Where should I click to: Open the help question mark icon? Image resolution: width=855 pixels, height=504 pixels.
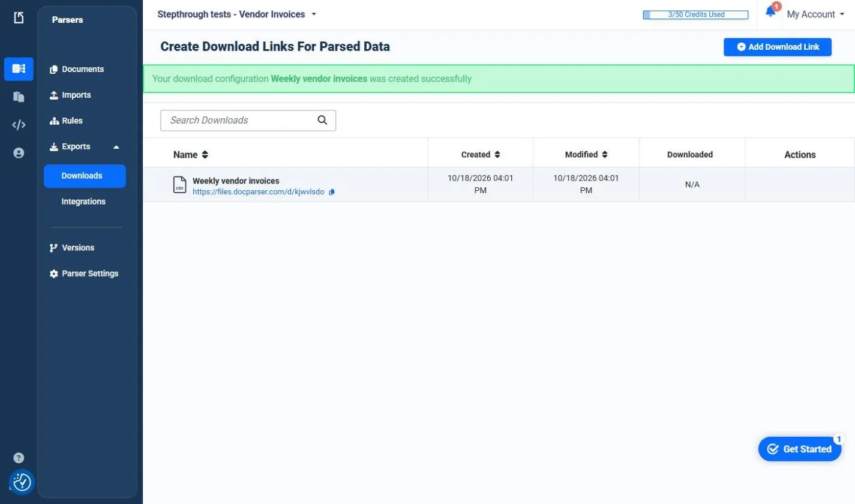point(19,458)
